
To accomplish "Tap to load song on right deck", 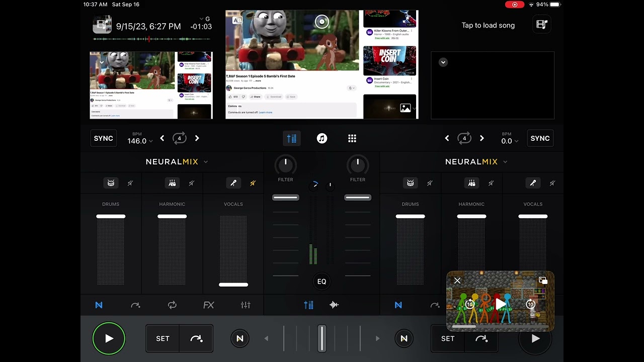I will coord(488,25).
